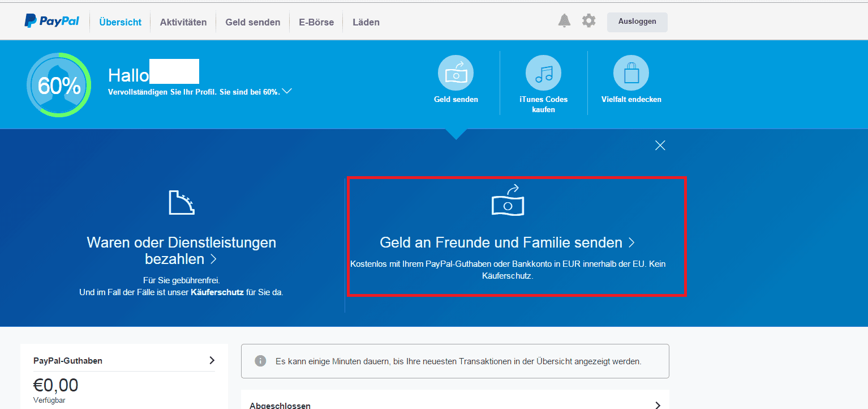Click the iTunes Codes music note icon

point(543,73)
